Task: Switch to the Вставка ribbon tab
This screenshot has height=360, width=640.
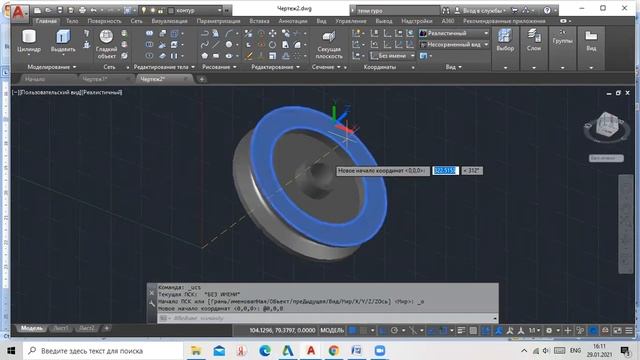Action: [x=259, y=21]
